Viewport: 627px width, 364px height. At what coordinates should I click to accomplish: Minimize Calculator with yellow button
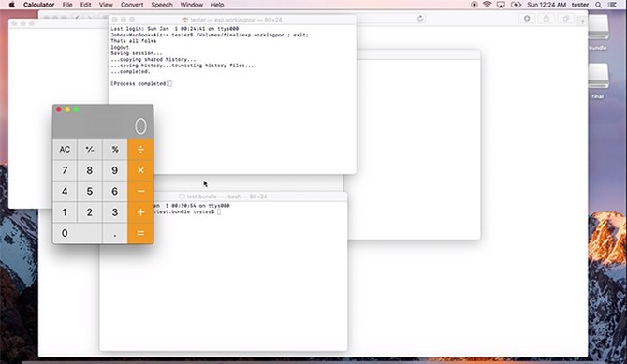click(67, 109)
